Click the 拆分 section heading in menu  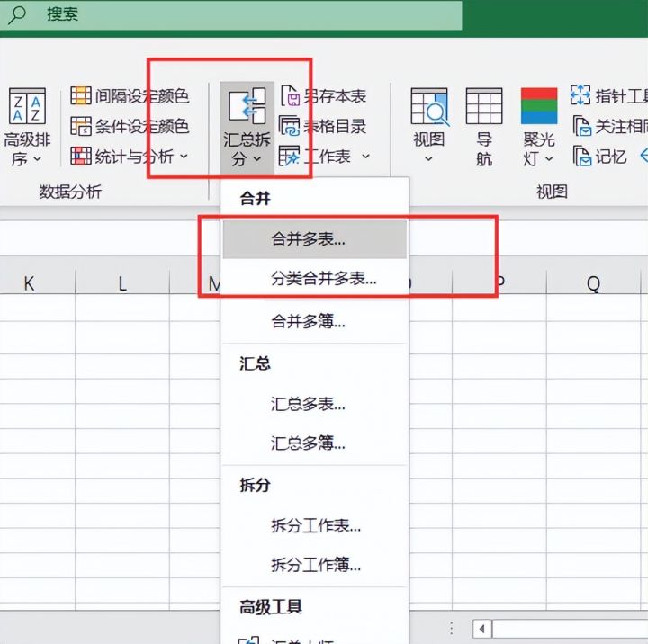255,485
